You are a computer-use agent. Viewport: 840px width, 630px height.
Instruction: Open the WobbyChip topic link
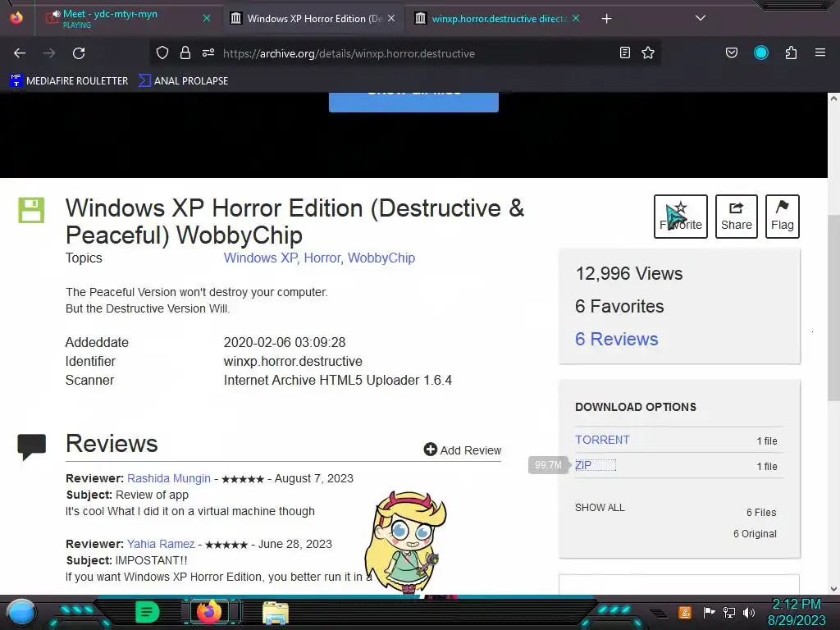381,258
